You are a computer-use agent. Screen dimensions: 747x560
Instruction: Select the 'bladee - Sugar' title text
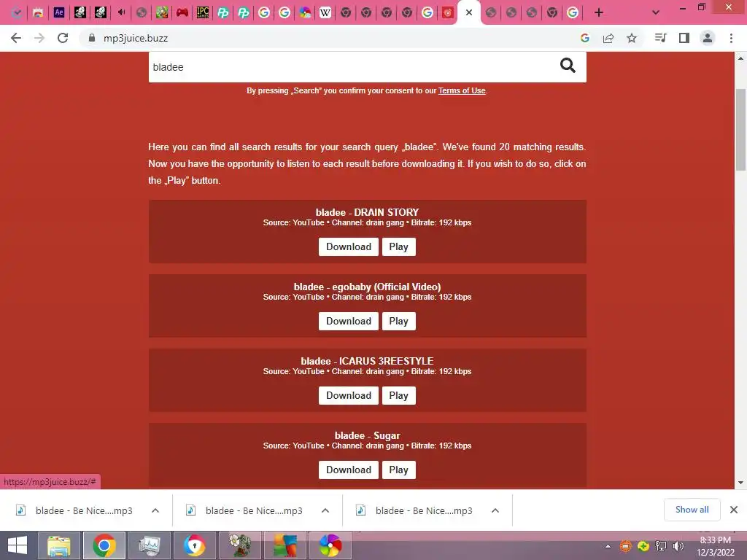[368, 435]
